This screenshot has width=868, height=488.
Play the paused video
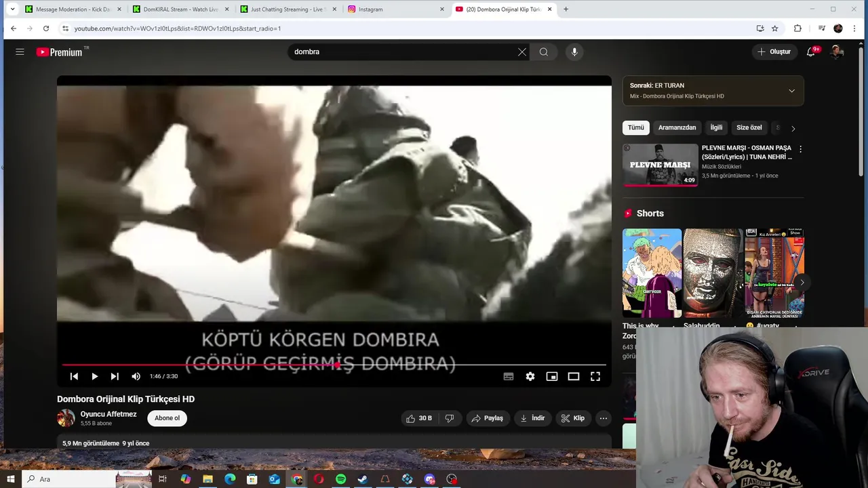pyautogui.click(x=94, y=376)
